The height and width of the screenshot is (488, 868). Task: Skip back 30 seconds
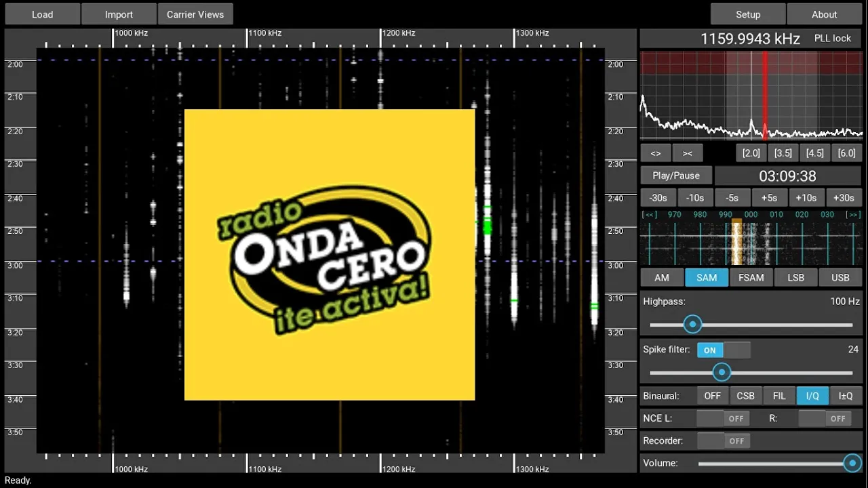(x=658, y=198)
